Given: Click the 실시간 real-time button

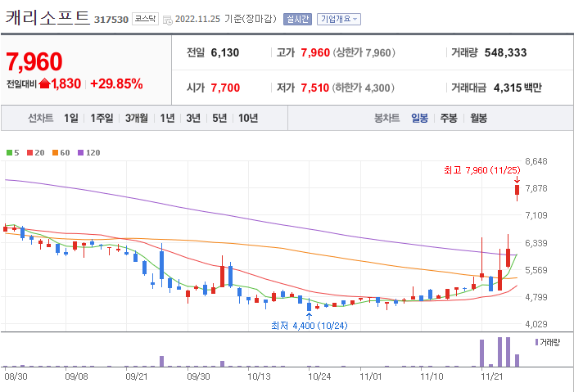Looking at the screenshot, I should tap(297, 19).
